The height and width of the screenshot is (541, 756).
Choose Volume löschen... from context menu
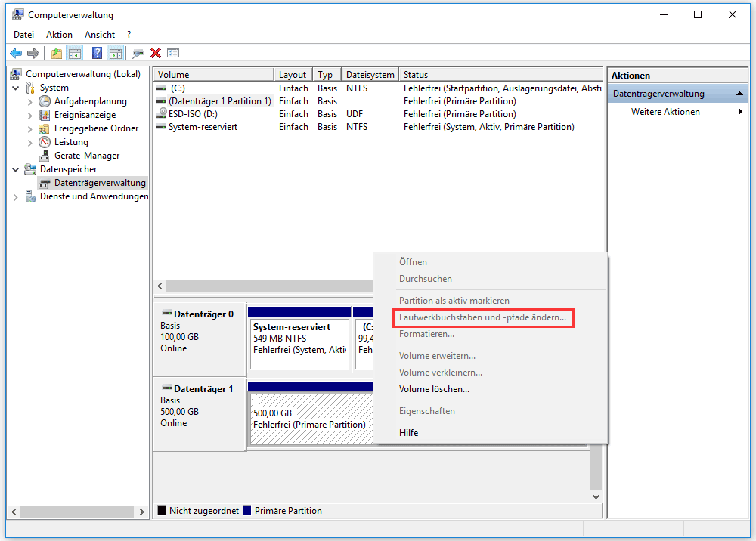pos(434,389)
